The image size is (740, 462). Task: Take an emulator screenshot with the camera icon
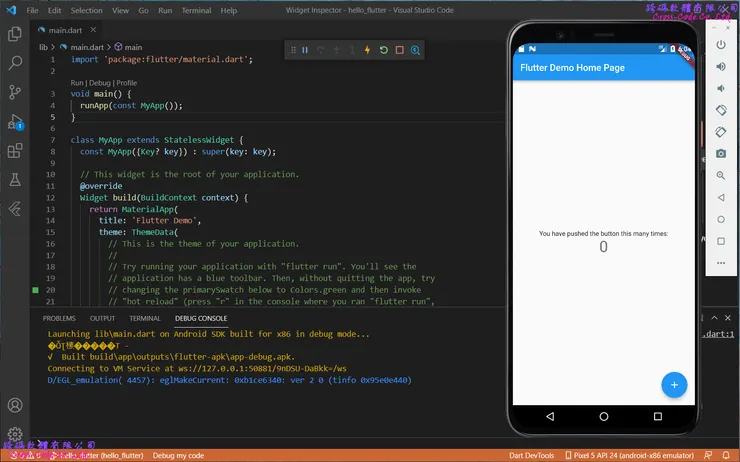click(721, 153)
